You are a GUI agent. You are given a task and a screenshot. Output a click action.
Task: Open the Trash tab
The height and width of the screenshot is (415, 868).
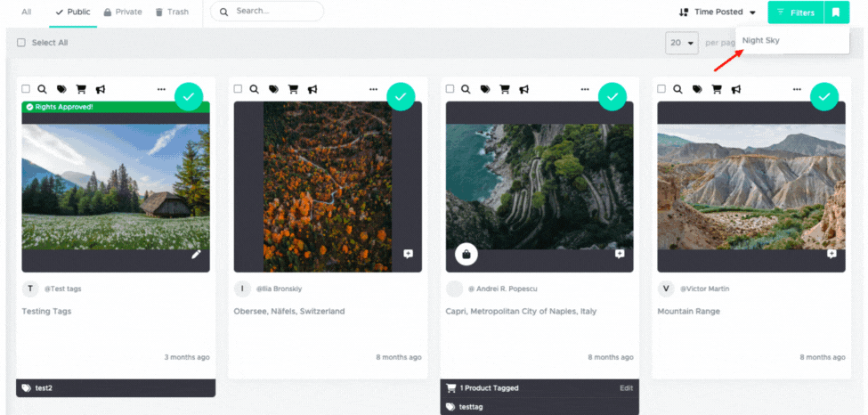pos(172,12)
